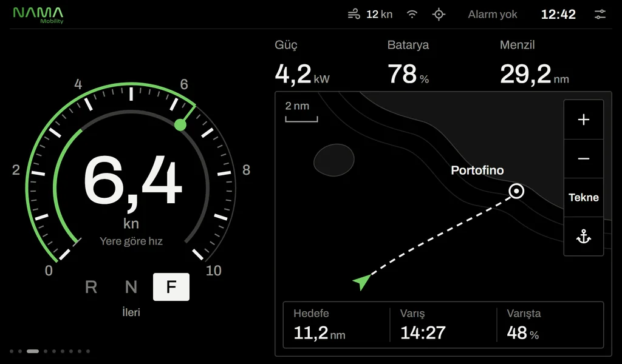This screenshot has width=622, height=364.
Task: Tap the Varışta 48 % value
Action: click(x=523, y=332)
